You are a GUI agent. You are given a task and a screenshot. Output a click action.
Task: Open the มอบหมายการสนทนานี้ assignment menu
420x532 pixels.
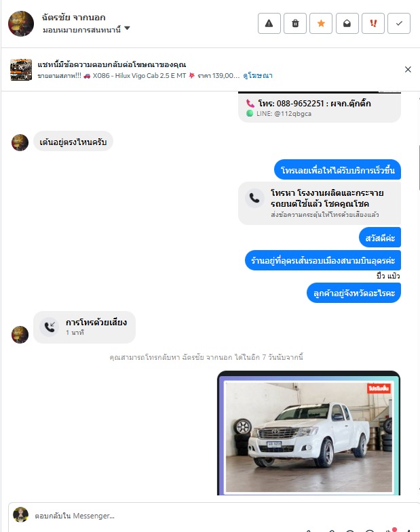click(86, 30)
